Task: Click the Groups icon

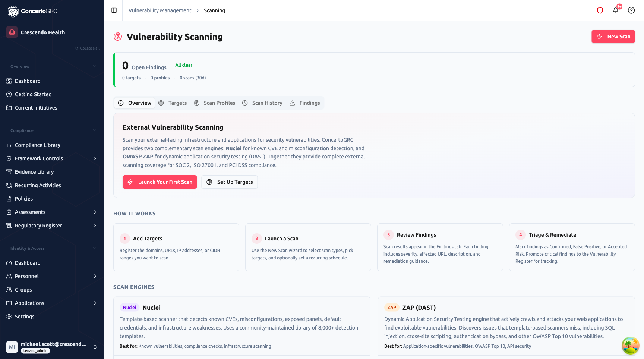Action: coord(9,290)
